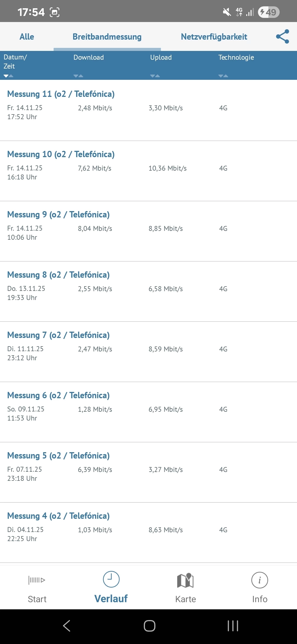Tap the battery indicator in status bar
Screen dimensions: 297x644
(269, 12)
